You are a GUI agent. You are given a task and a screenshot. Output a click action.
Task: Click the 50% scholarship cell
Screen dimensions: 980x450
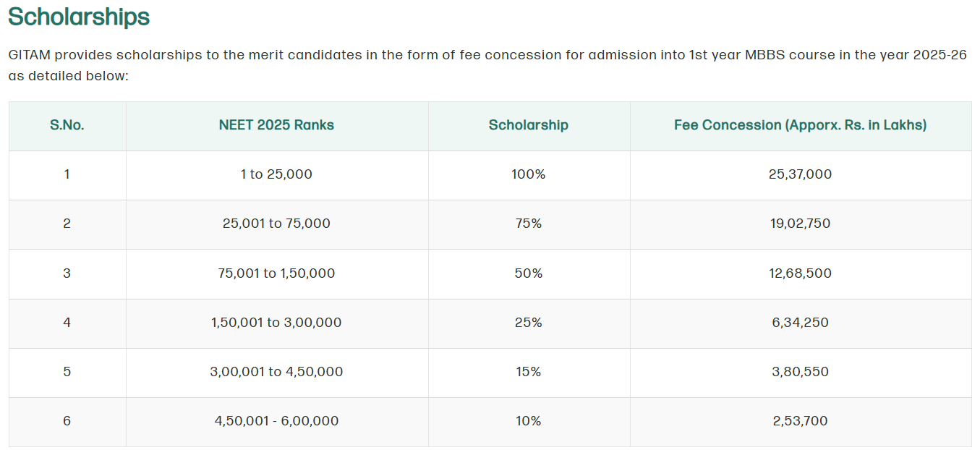coord(529,273)
